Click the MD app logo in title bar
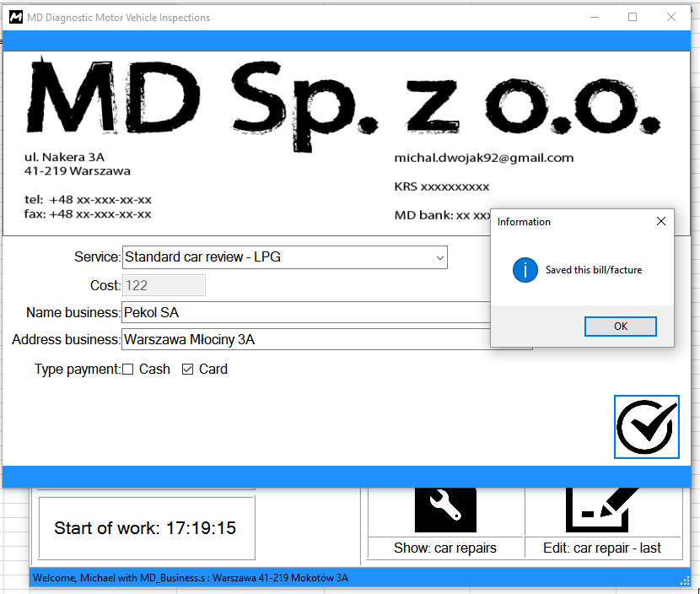 coord(16,18)
